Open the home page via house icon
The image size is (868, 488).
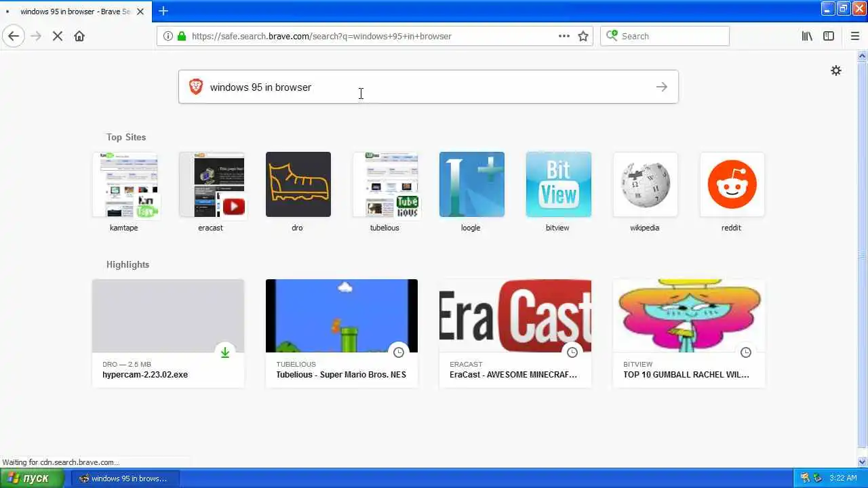coord(79,36)
